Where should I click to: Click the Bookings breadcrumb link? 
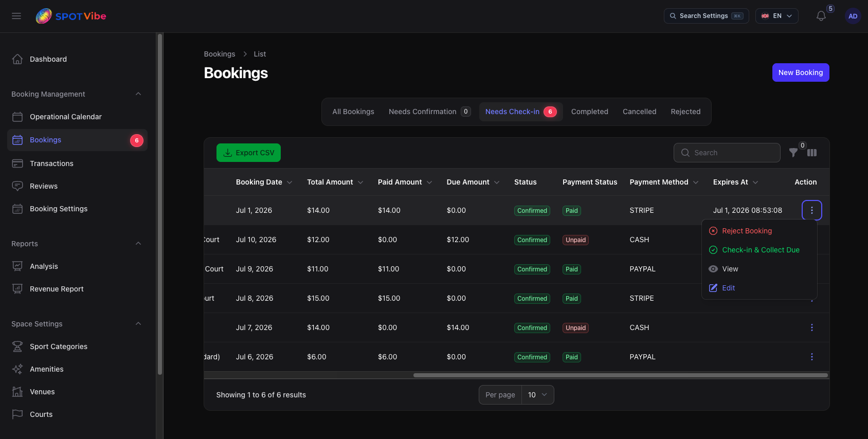[220, 54]
